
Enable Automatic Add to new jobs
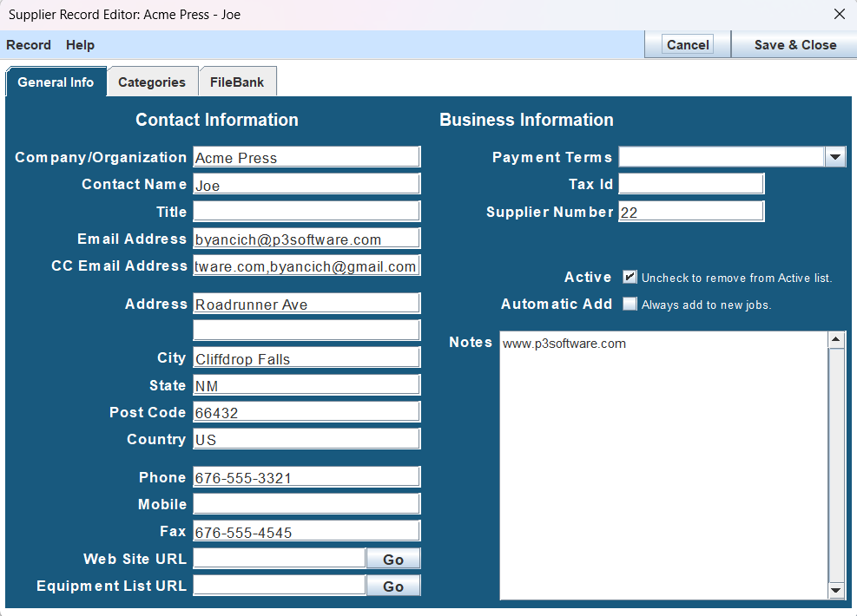pos(630,304)
